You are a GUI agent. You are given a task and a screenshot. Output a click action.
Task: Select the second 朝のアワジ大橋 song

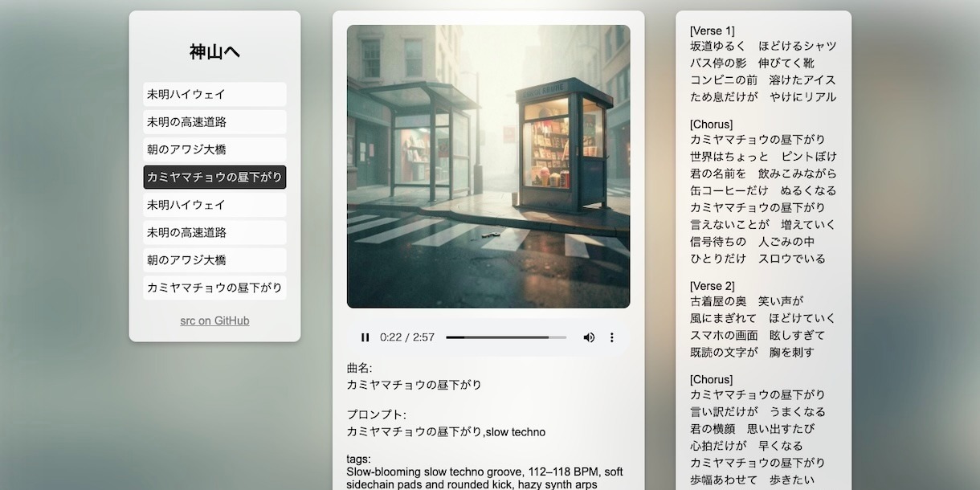coord(214,260)
